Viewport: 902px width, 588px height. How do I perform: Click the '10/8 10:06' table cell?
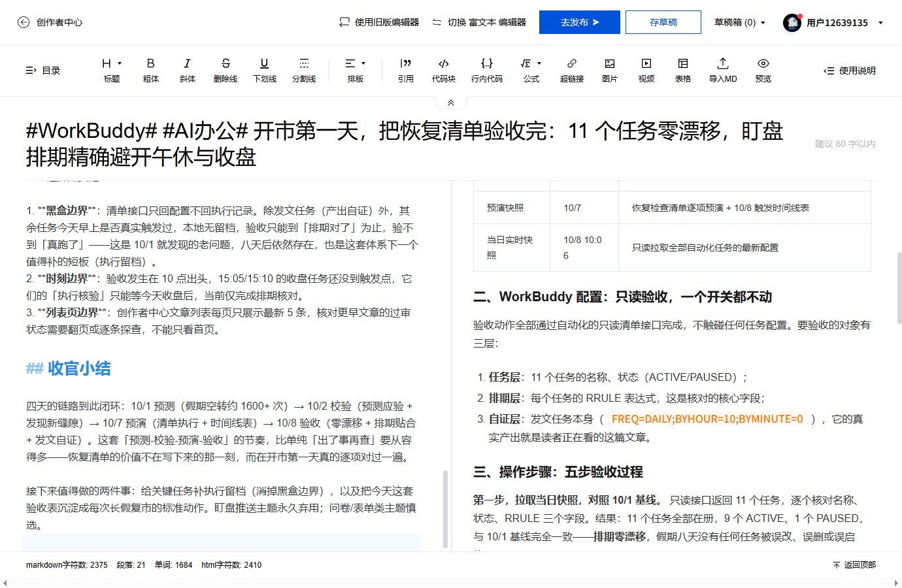584,248
